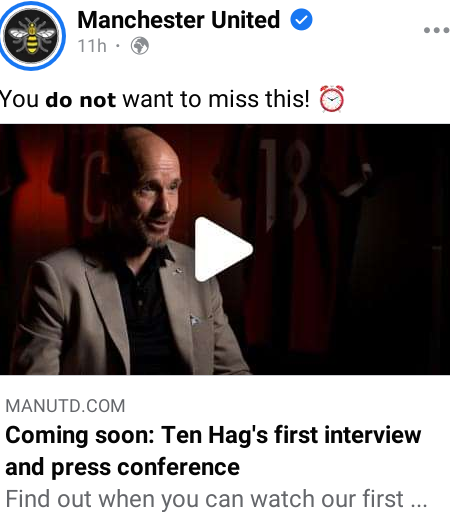Play the Ten Hag interview video
The image size is (450, 512).
coord(223,249)
